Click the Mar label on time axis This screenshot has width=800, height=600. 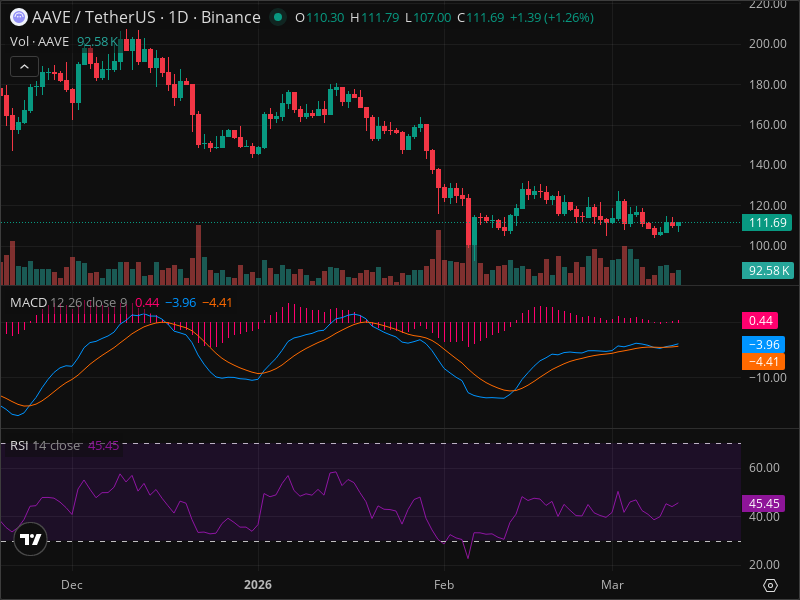612,585
